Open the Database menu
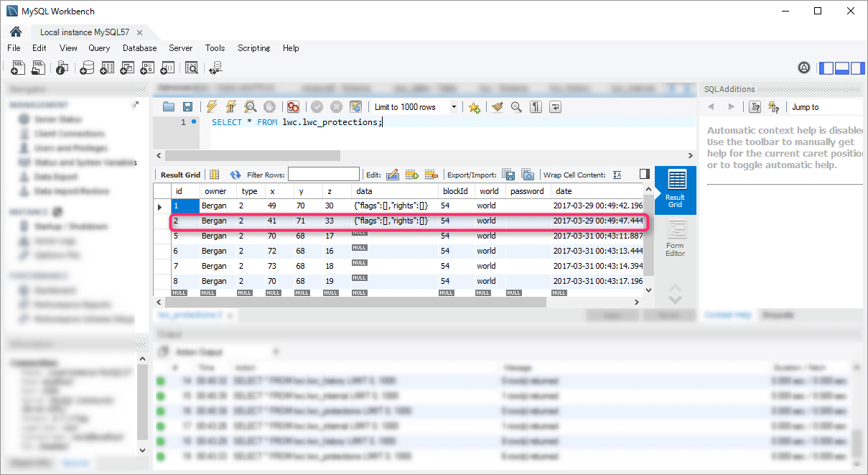Image resolution: width=868 pixels, height=475 pixels. [x=139, y=48]
